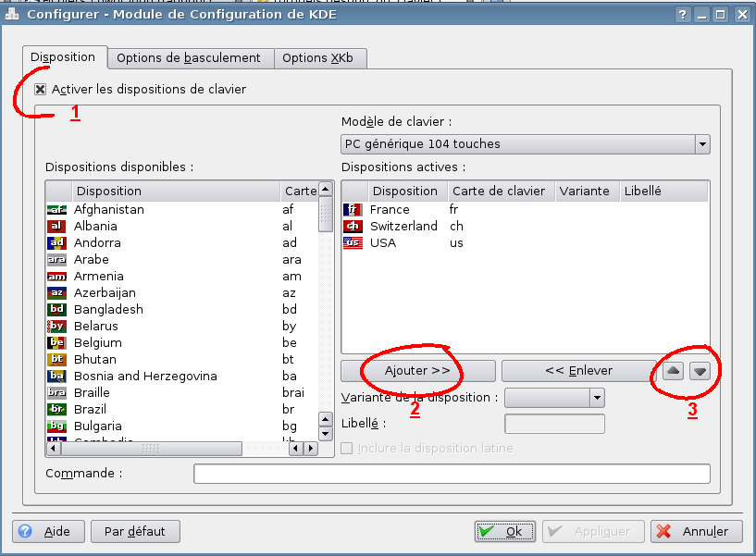Click the Belgium flag in available layouts
This screenshot has width=756, height=556.
click(x=56, y=343)
